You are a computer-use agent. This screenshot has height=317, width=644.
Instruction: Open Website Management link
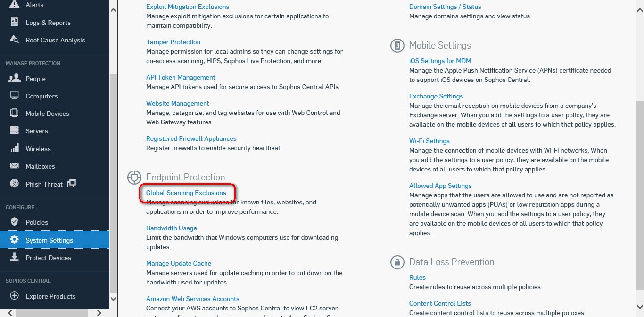pyautogui.click(x=178, y=103)
